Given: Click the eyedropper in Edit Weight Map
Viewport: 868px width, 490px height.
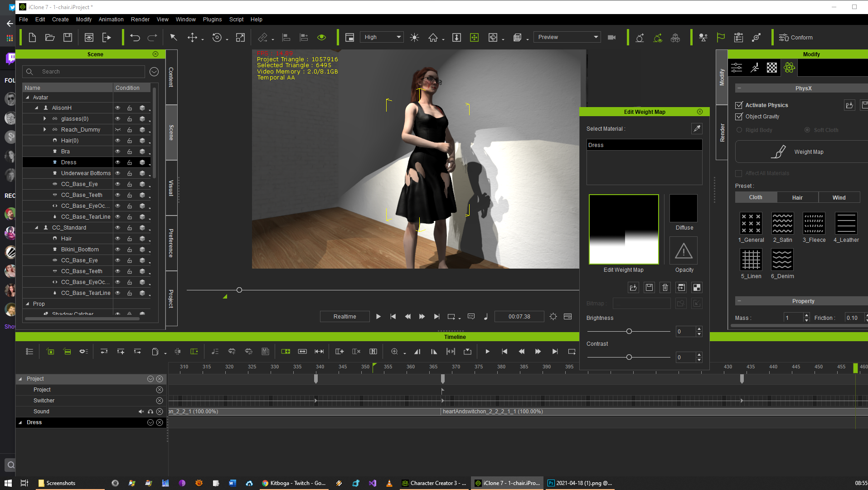Looking at the screenshot, I should tap(697, 128).
